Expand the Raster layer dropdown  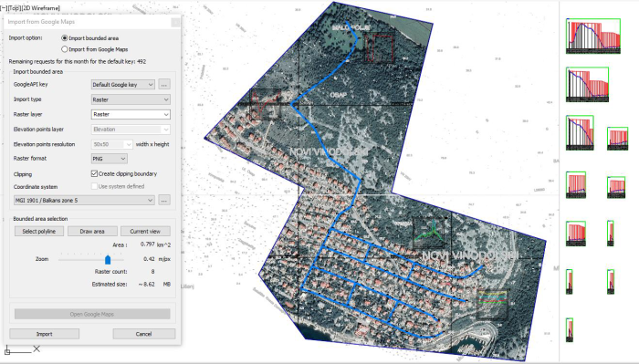tap(131, 114)
